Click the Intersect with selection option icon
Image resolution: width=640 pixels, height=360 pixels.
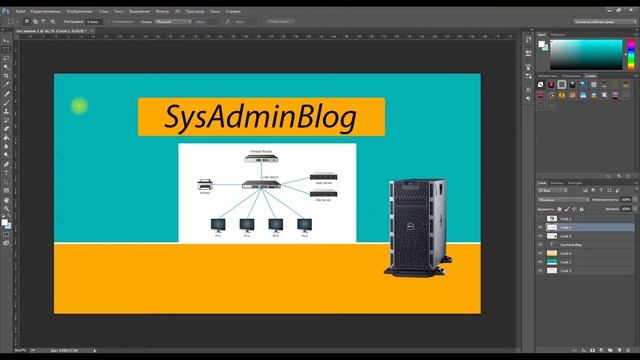pyautogui.click(x=53, y=21)
